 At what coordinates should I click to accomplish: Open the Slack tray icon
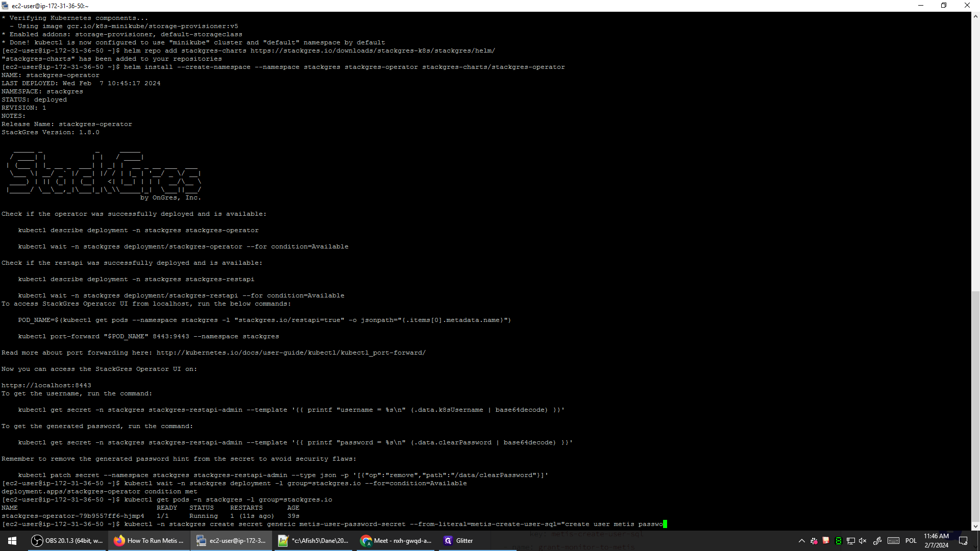[x=814, y=541]
